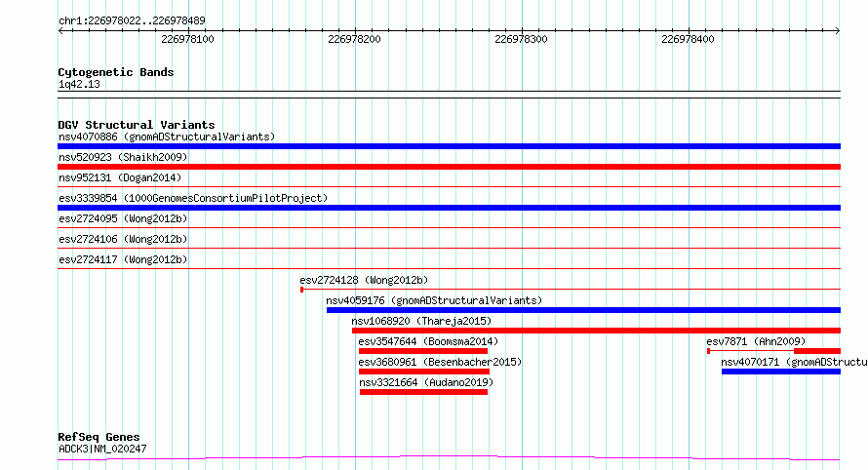Screen dimensions: 868x470
Task: Click the left arrowhead of the ruler
Action: [60, 31]
